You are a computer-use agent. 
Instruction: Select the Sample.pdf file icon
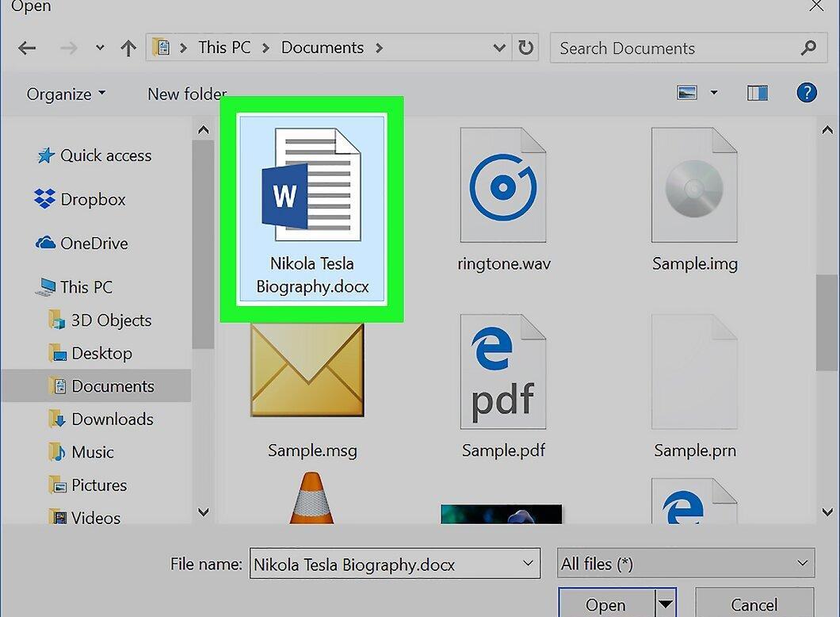tap(503, 371)
